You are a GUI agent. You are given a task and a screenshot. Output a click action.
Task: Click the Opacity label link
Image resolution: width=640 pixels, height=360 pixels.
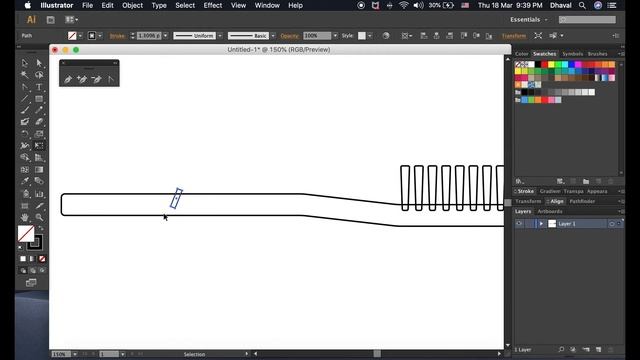click(x=290, y=36)
